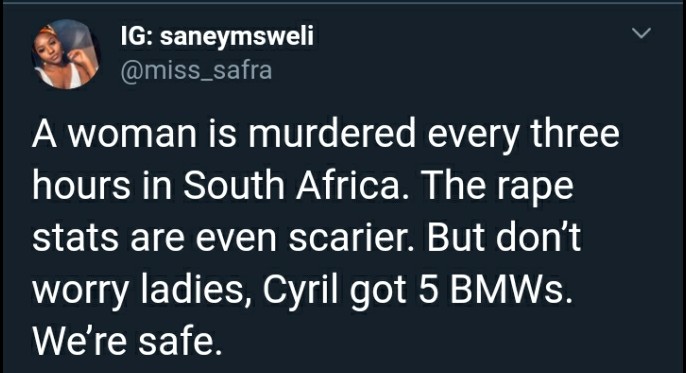Open the tweet options chevron menu

pos(641,33)
